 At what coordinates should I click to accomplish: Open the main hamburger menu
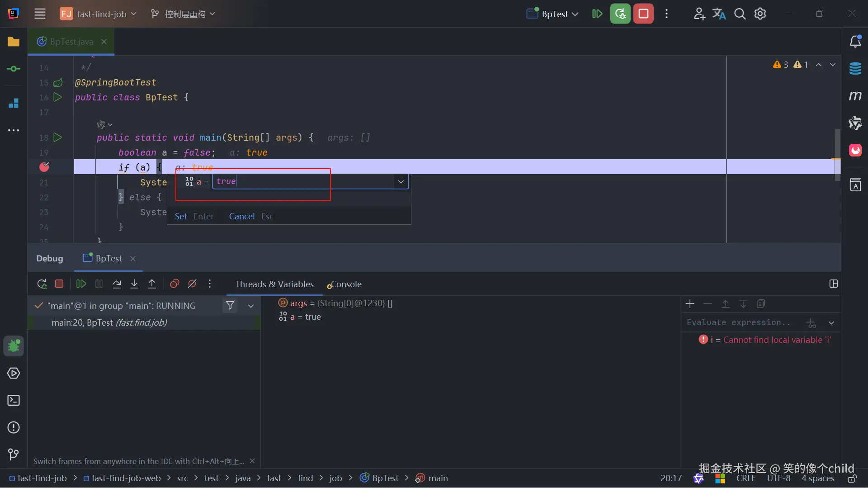tap(40, 14)
